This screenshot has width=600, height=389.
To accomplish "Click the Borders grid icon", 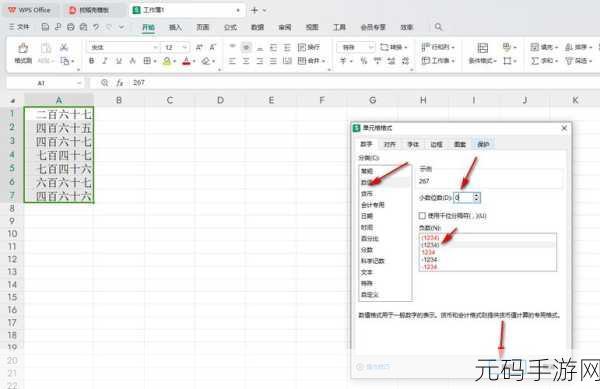I will (147, 61).
